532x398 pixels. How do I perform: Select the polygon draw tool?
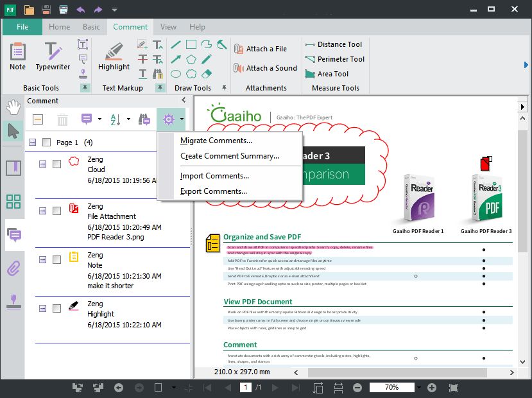191,59
